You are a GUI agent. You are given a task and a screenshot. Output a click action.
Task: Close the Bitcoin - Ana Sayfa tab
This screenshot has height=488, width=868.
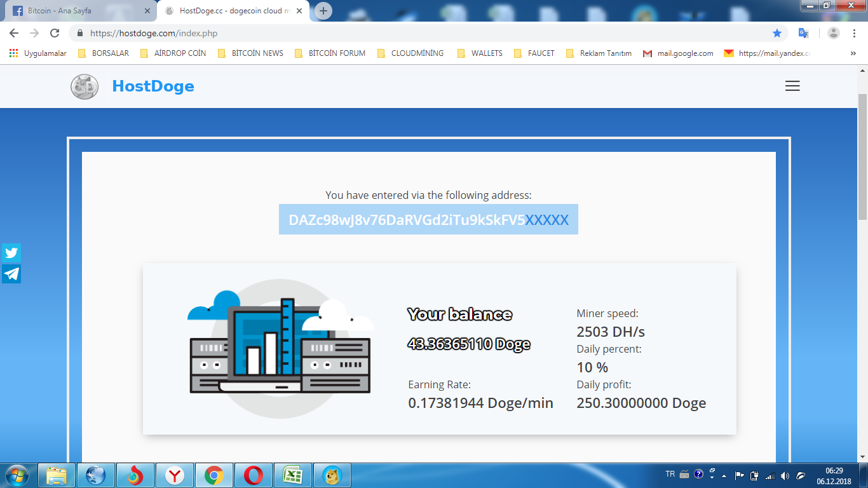(147, 11)
